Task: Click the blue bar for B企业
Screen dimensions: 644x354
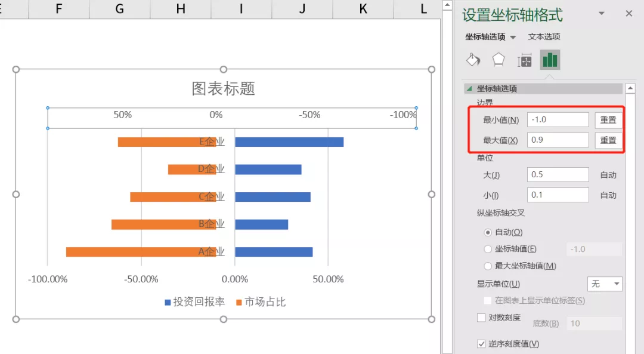Action: click(261, 224)
